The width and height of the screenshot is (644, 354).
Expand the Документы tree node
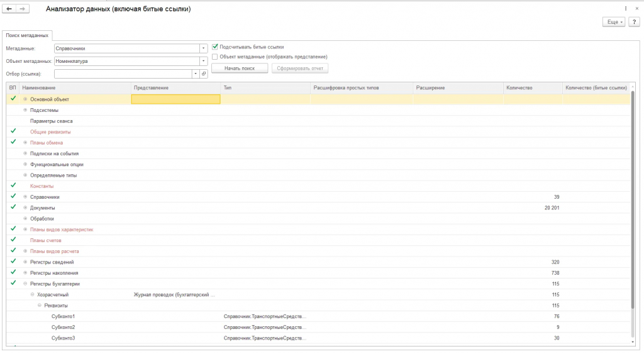point(25,207)
